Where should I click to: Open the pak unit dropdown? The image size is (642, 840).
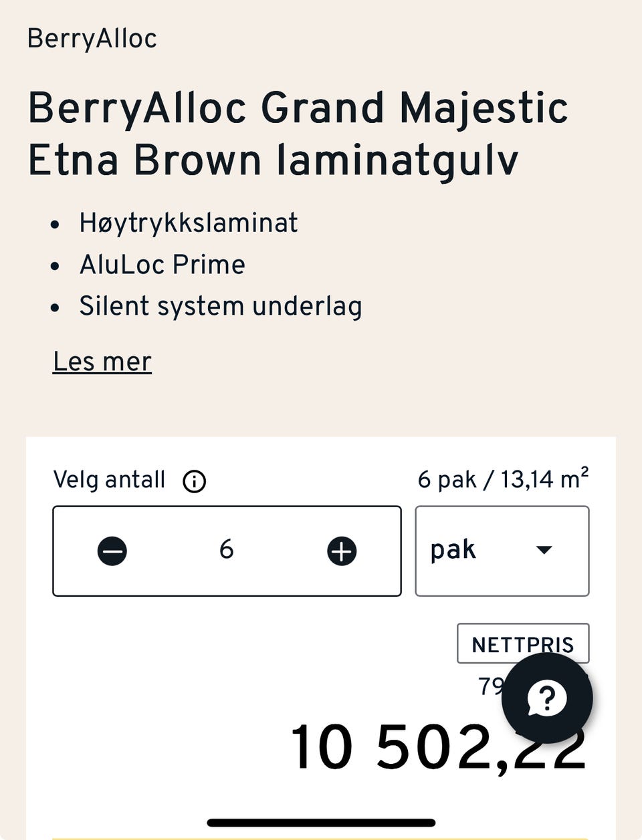click(502, 551)
